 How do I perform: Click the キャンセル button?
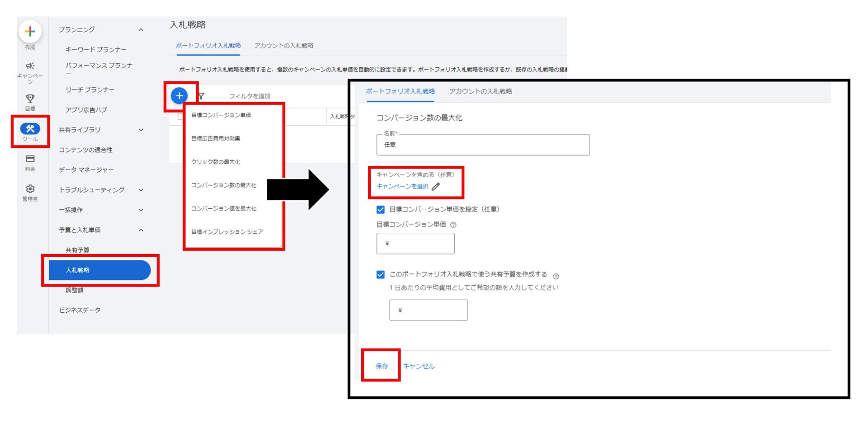[419, 366]
